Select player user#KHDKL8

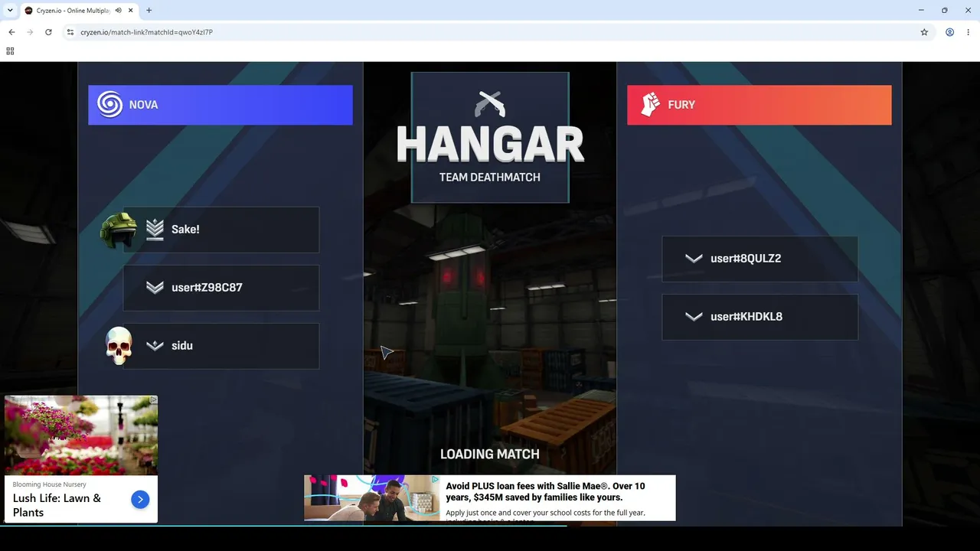click(x=760, y=317)
